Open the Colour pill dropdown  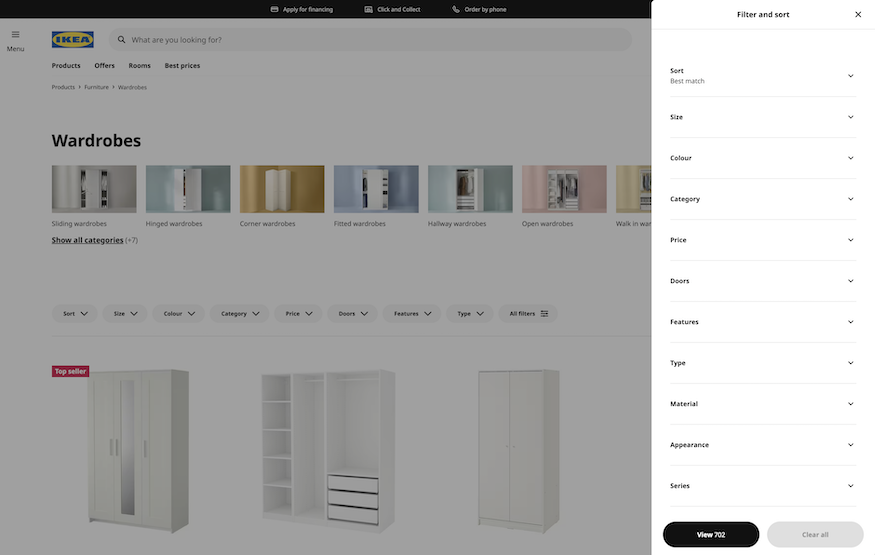pyautogui.click(x=179, y=313)
